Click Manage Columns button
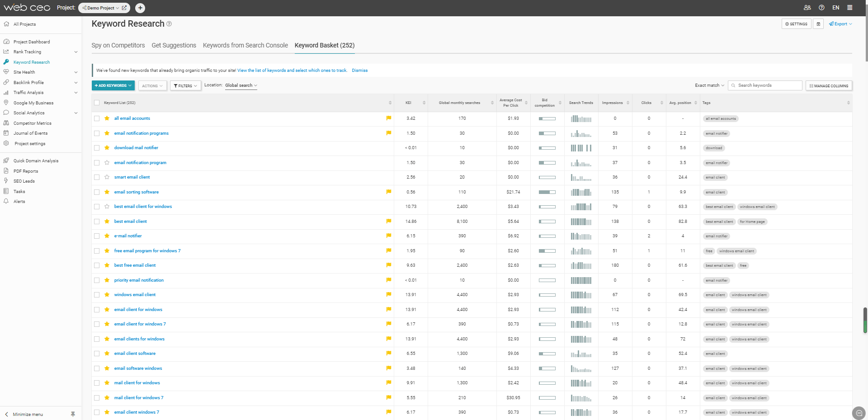This screenshot has width=868, height=420. (829, 85)
